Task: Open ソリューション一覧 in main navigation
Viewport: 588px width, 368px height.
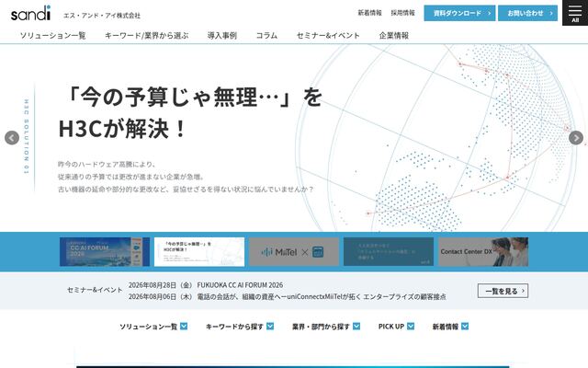Action: (x=53, y=36)
